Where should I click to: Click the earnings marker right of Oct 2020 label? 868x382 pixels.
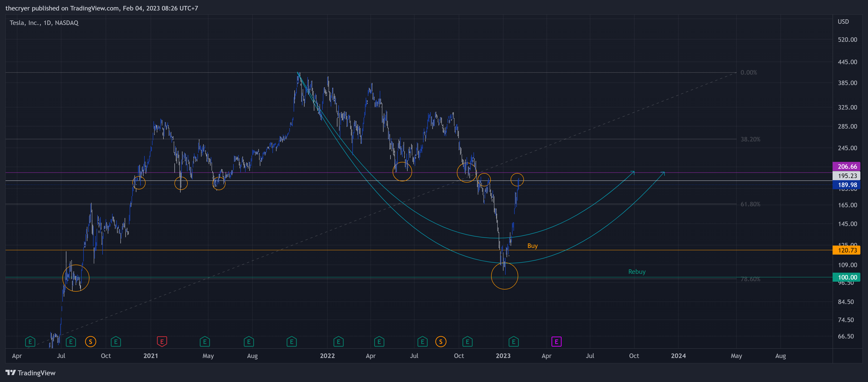(x=116, y=342)
